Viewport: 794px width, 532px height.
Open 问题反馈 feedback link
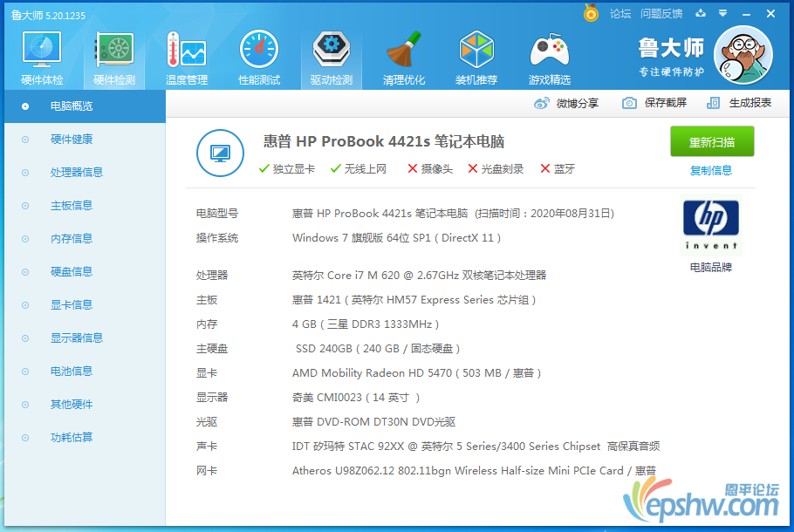click(x=661, y=14)
